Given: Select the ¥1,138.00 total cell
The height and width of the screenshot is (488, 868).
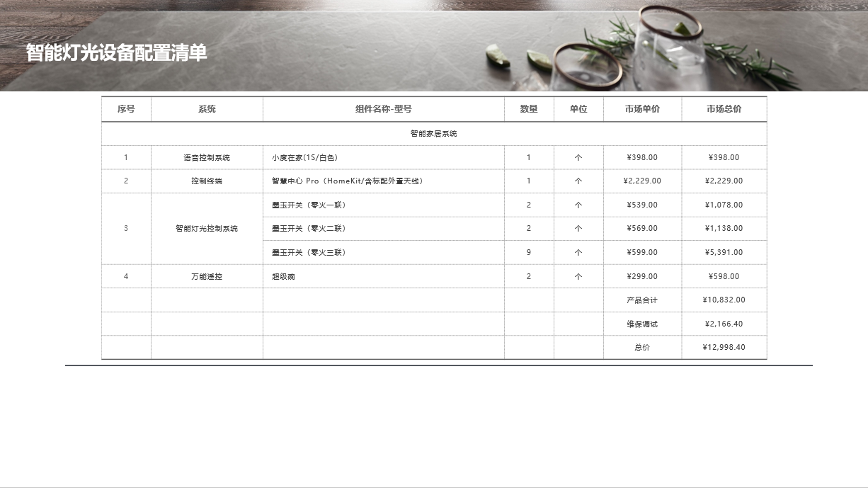Looking at the screenshot, I should tap(724, 229).
